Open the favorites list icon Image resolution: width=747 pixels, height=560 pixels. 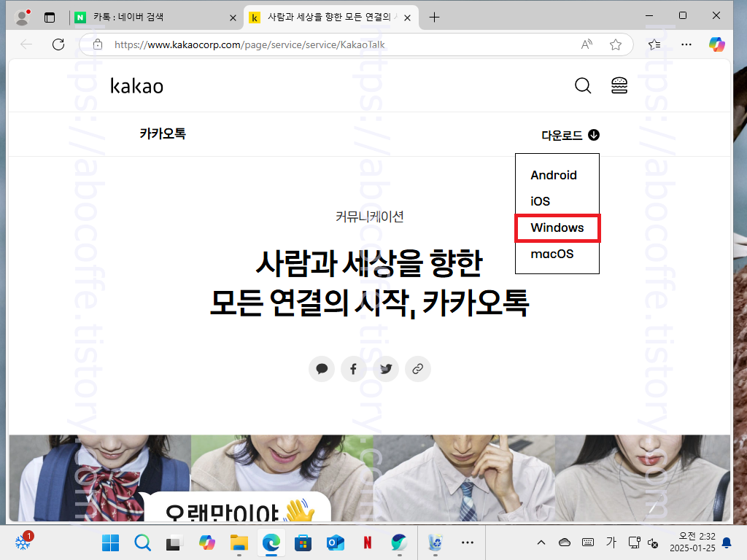(x=654, y=44)
